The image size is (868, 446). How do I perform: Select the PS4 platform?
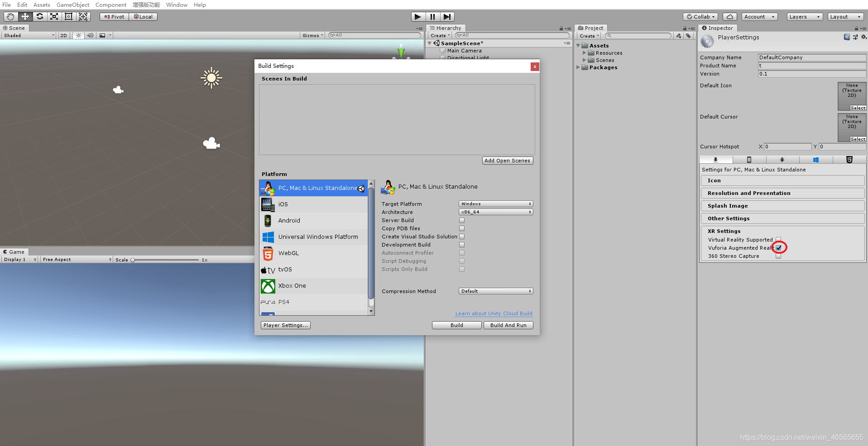(x=313, y=302)
